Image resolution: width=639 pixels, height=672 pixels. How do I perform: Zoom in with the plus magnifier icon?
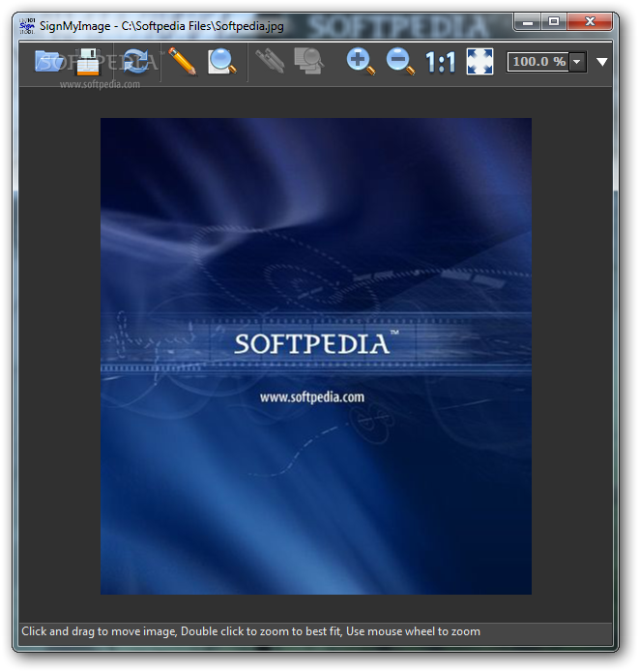[361, 61]
